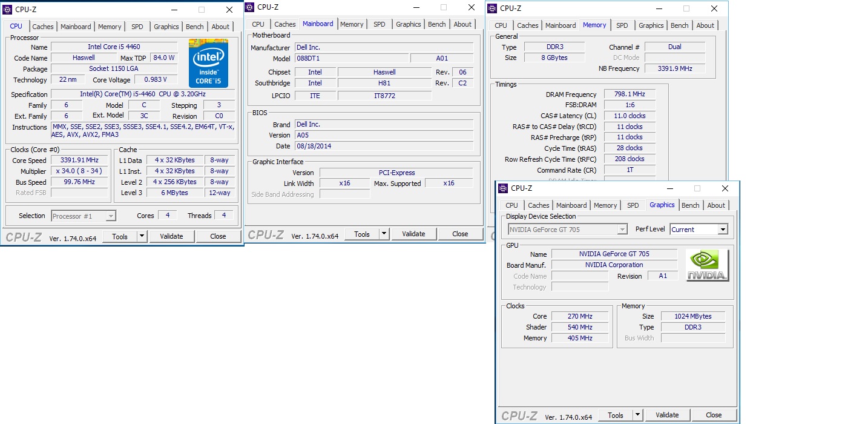Click Validate button in Mainboard window

pyautogui.click(x=413, y=234)
